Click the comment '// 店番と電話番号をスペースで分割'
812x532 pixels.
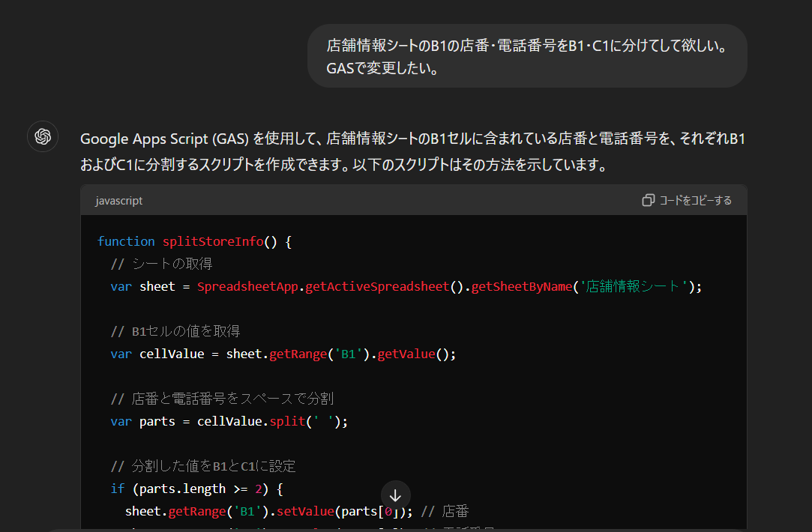click(x=222, y=399)
